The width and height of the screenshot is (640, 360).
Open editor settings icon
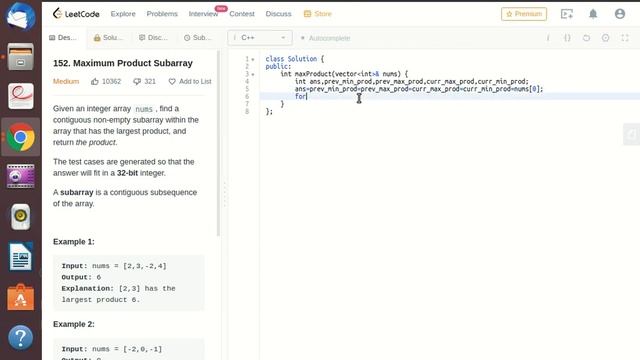point(605,38)
